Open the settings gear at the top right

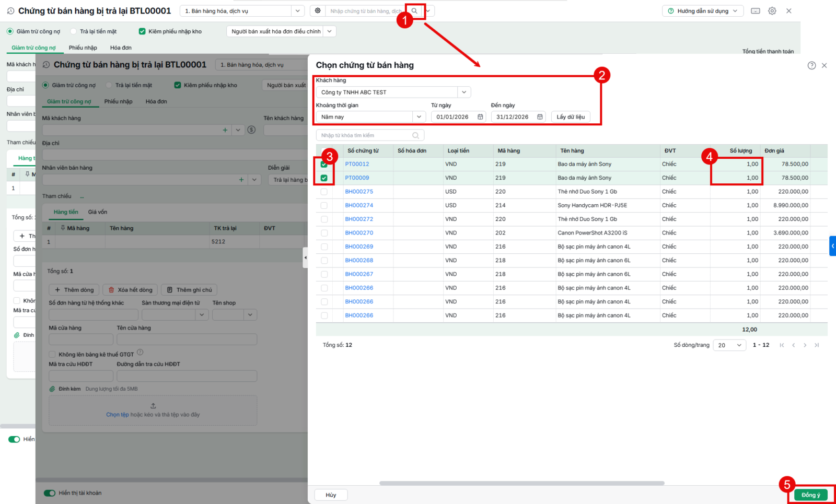(772, 11)
